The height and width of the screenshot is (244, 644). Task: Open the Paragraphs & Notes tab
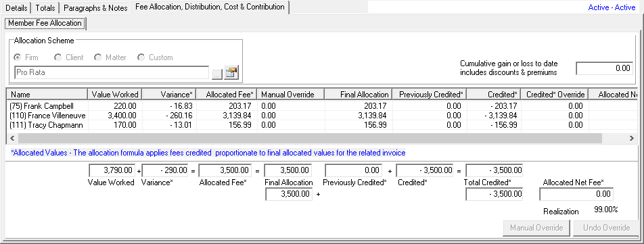tap(95, 8)
